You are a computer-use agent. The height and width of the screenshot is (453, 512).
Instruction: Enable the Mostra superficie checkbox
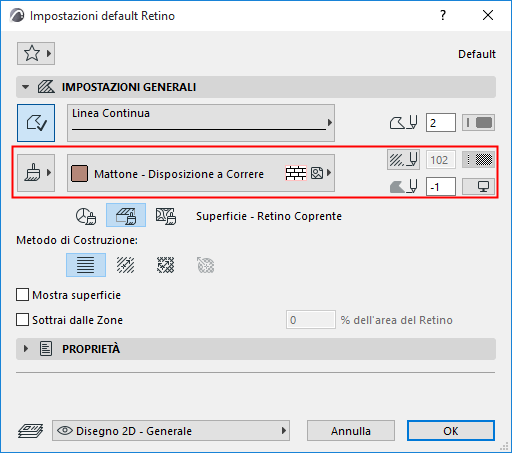tap(22, 295)
